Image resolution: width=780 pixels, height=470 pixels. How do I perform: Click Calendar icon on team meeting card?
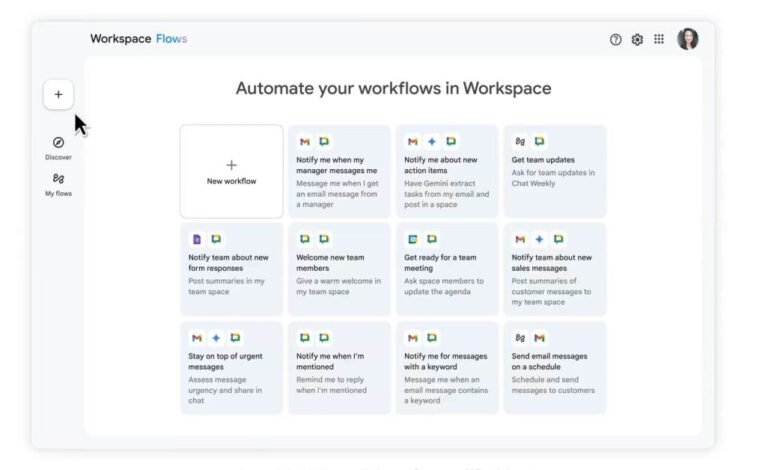coord(413,239)
